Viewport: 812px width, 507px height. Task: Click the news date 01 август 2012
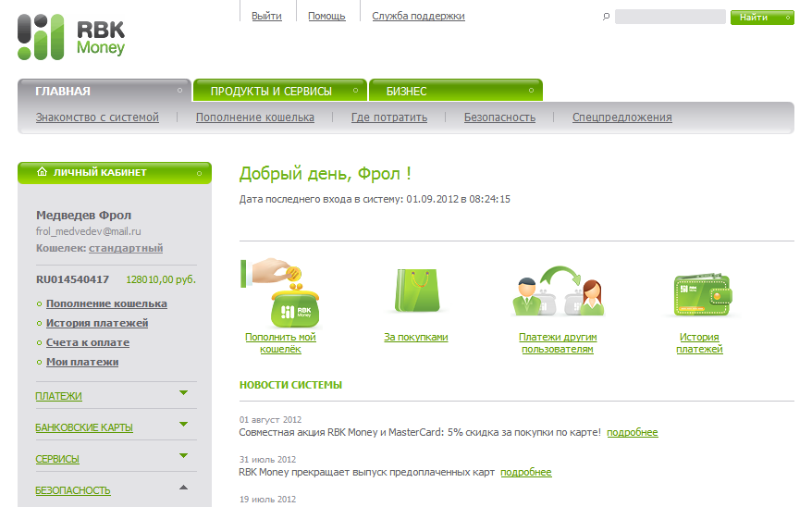270,419
